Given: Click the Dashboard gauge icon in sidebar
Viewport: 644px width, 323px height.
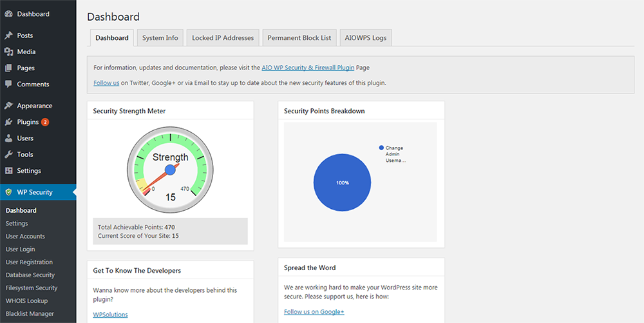Looking at the screenshot, I should 8,14.
